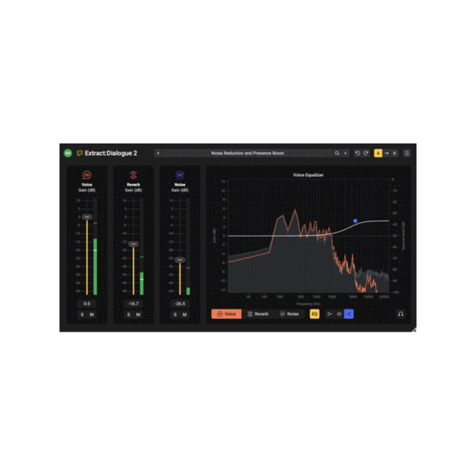Image resolution: width=476 pixels, height=476 pixels.
Task: Click the Reverb channel icon above the fader
Action: [x=133, y=175]
